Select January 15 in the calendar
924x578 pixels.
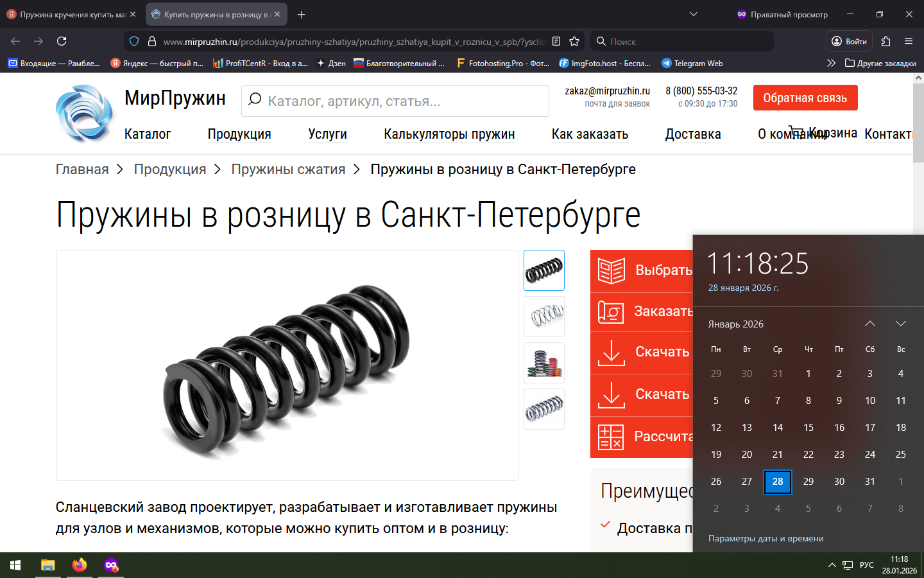809,428
